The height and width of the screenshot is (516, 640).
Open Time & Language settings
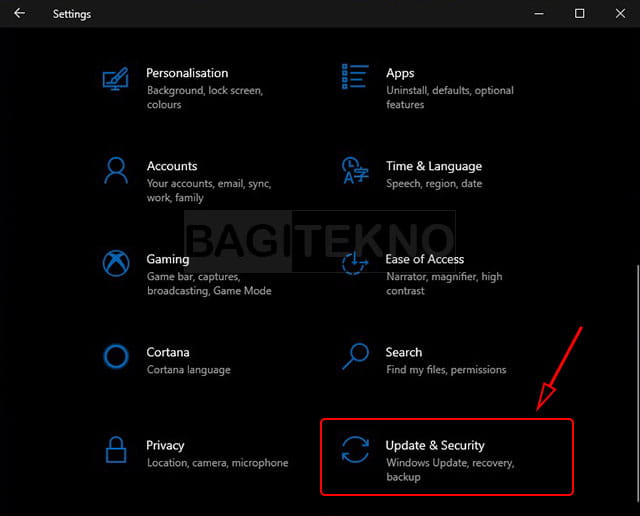coord(434,166)
